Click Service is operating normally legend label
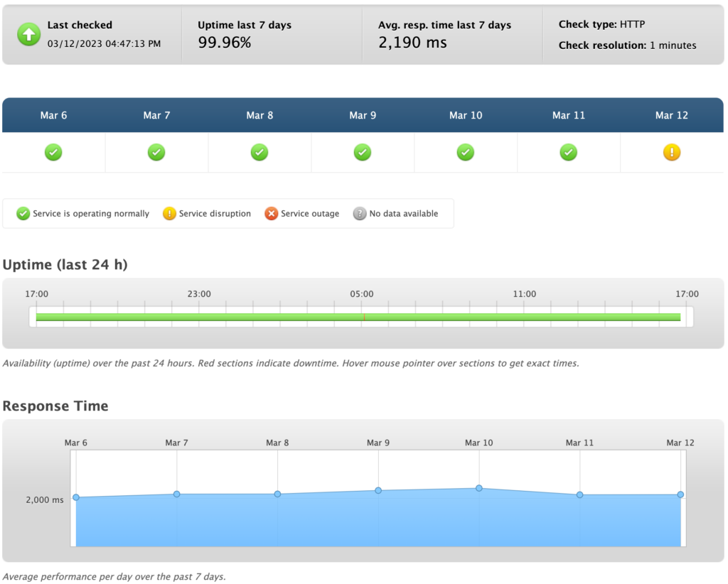The image size is (728, 584). point(91,213)
